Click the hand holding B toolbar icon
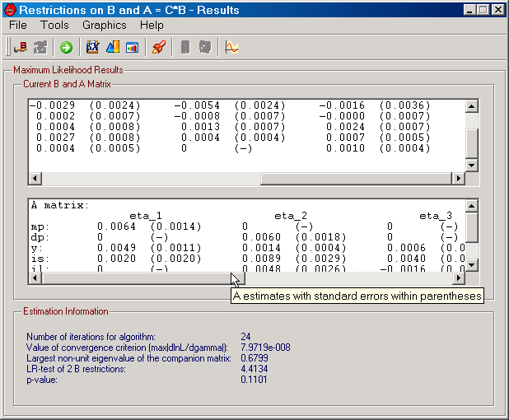The width and height of the screenshot is (509, 420). pyautogui.click(x=21, y=48)
